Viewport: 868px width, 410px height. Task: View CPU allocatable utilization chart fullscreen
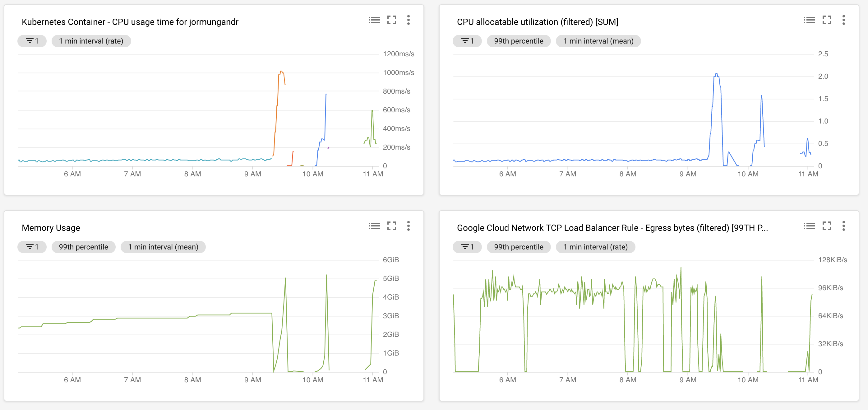click(827, 20)
